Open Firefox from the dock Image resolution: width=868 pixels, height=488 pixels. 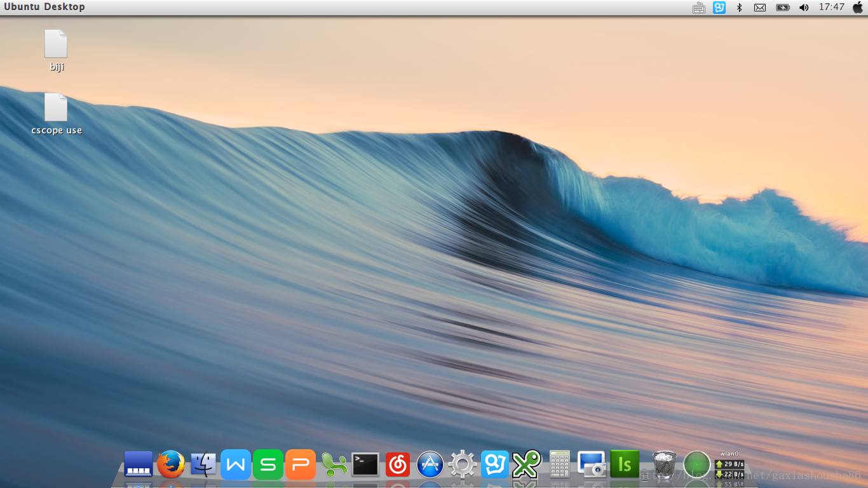[171, 464]
